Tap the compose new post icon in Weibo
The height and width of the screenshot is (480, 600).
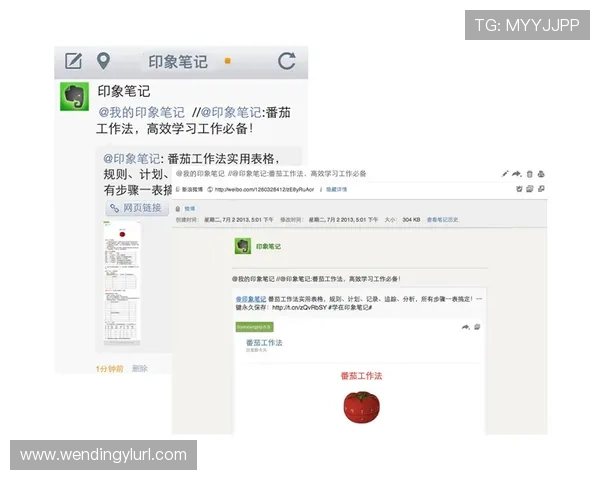[x=73, y=61]
